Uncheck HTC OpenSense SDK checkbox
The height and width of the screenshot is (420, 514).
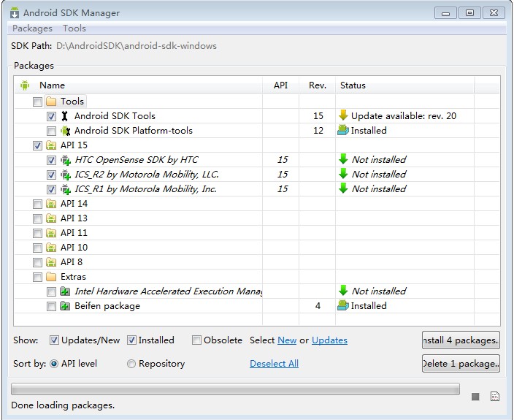[x=51, y=160]
